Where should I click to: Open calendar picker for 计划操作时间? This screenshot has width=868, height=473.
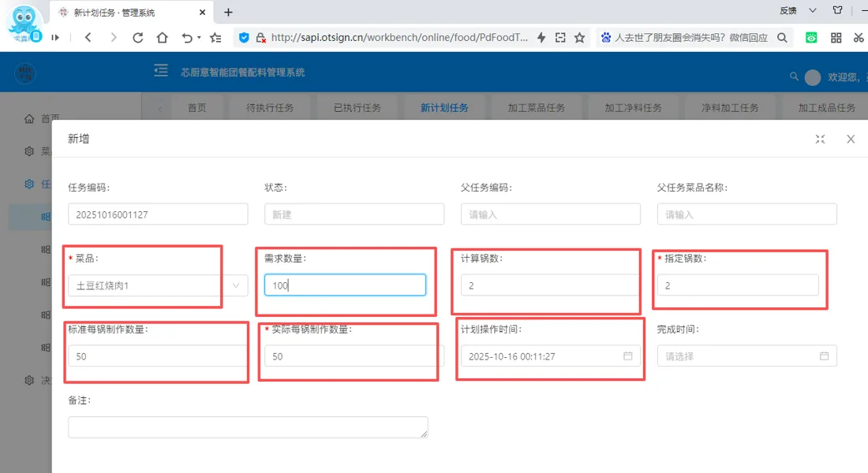(x=628, y=356)
